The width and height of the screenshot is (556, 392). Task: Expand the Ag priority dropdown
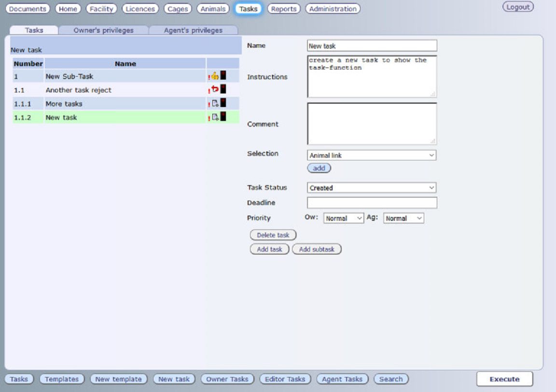pos(403,218)
